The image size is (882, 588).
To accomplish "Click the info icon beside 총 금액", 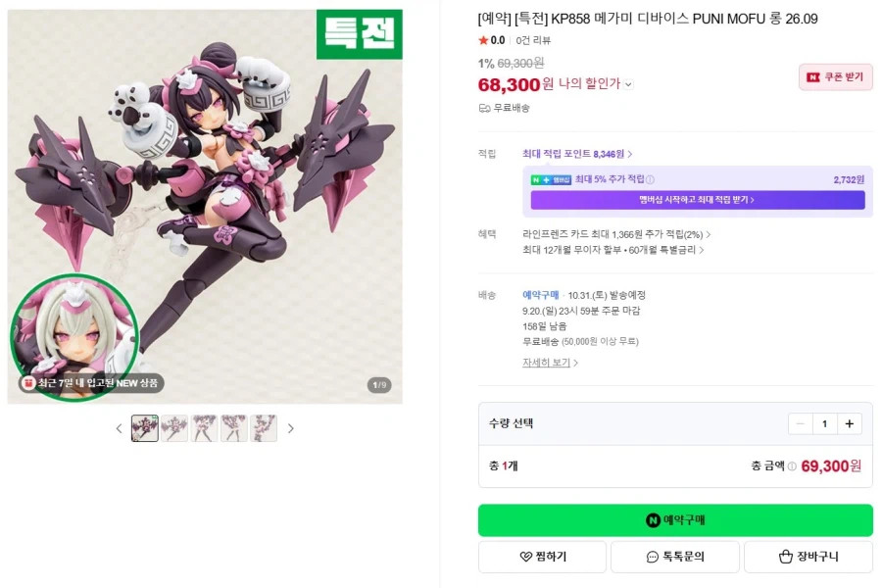I will click(792, 466).
